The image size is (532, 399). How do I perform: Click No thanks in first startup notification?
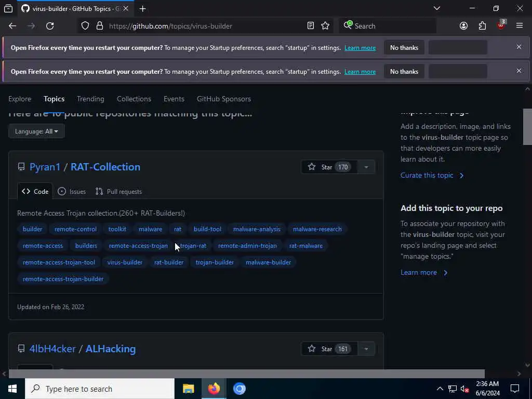click(404, 48)
